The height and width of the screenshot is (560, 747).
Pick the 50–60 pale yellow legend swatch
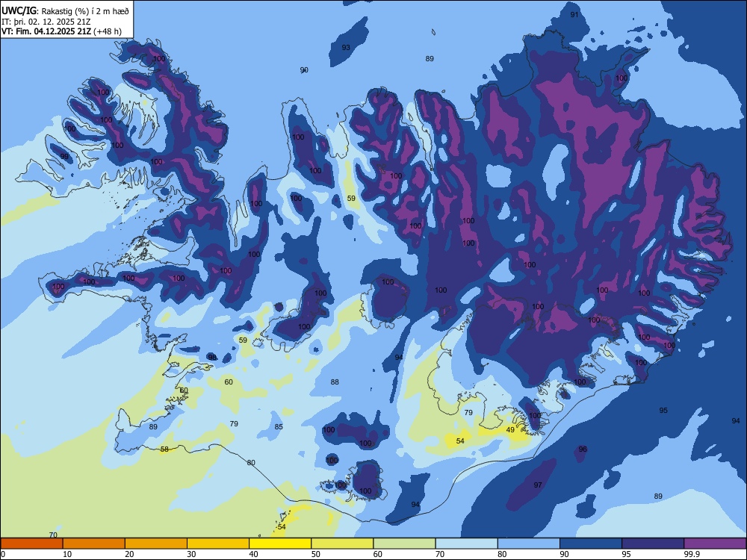342,544
